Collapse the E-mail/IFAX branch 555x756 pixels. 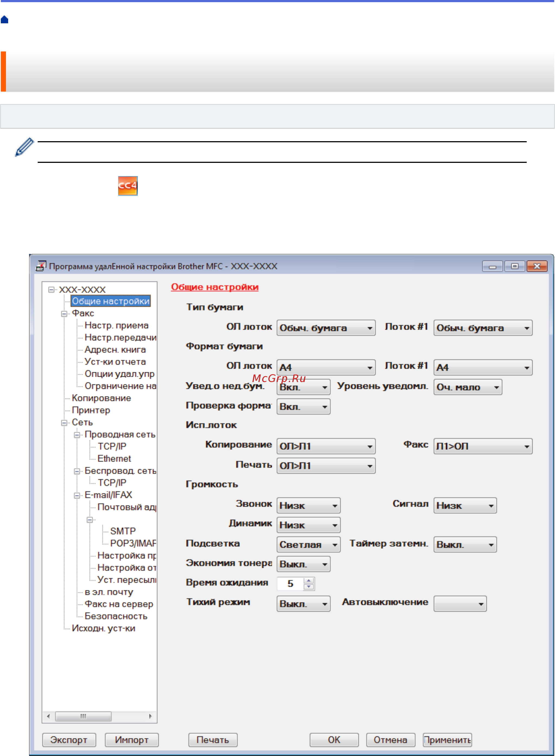tap(77, 496)
